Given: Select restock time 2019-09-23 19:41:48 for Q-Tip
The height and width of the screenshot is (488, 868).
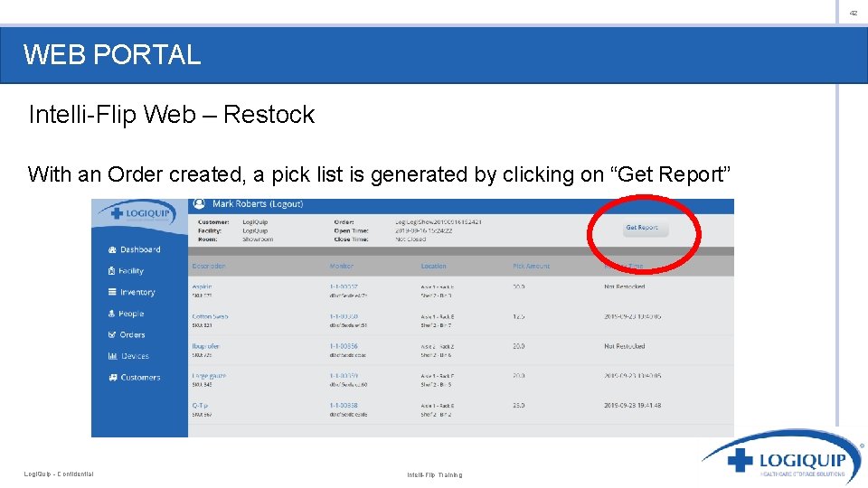Looking at the screenshot, I should click(x=633, y=406).
